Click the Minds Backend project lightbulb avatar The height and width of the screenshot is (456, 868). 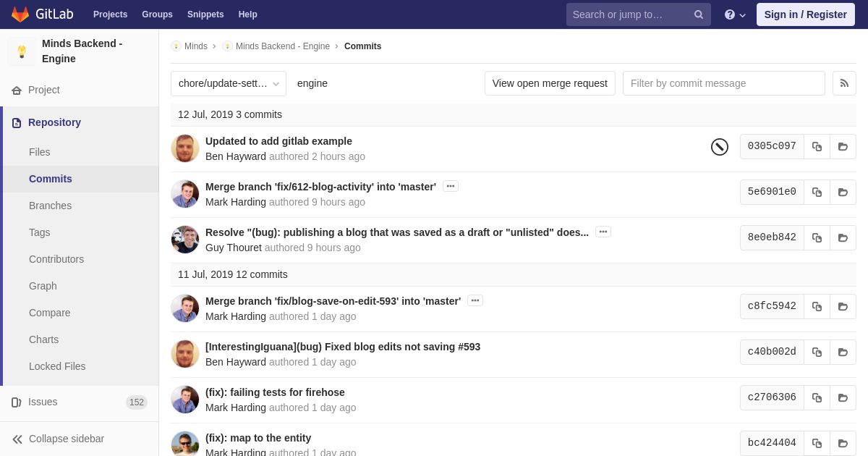point(22,51)
